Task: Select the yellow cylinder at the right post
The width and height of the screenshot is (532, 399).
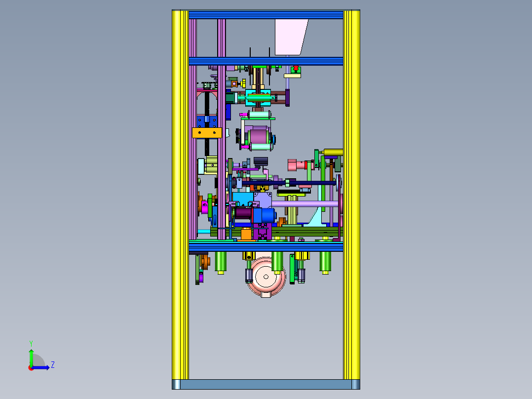Action: pos(333,152)
